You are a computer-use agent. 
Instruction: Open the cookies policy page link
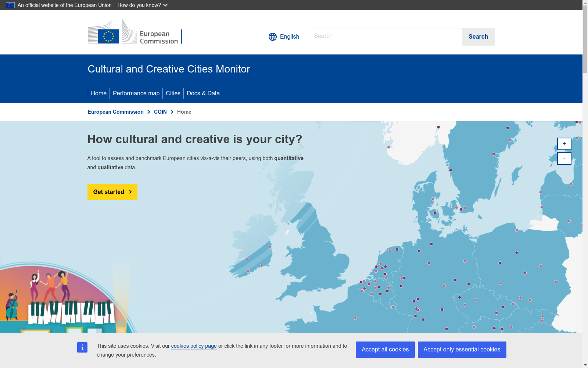tap(194, 346)
